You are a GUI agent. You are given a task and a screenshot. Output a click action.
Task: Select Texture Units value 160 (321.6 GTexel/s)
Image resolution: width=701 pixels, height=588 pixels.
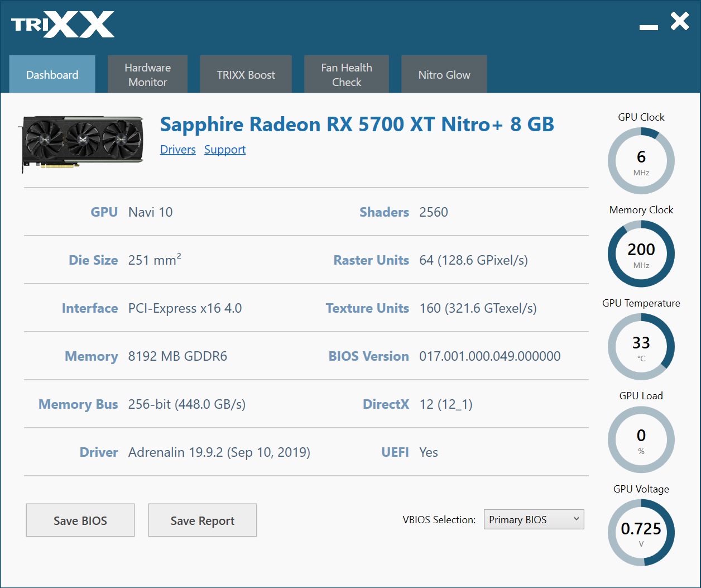pos(478,308)
